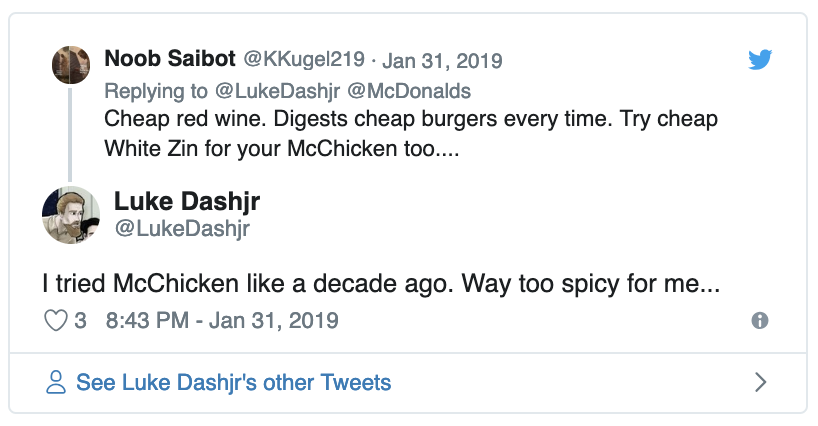Click the McChicken too spicy tweet text
The image size is (818, 426).
(x=381, y=283)
